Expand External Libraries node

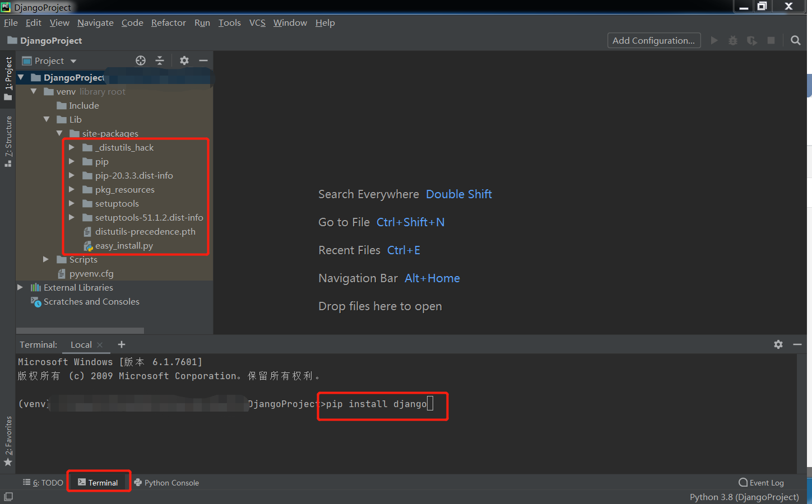click(x=20, y=287)
